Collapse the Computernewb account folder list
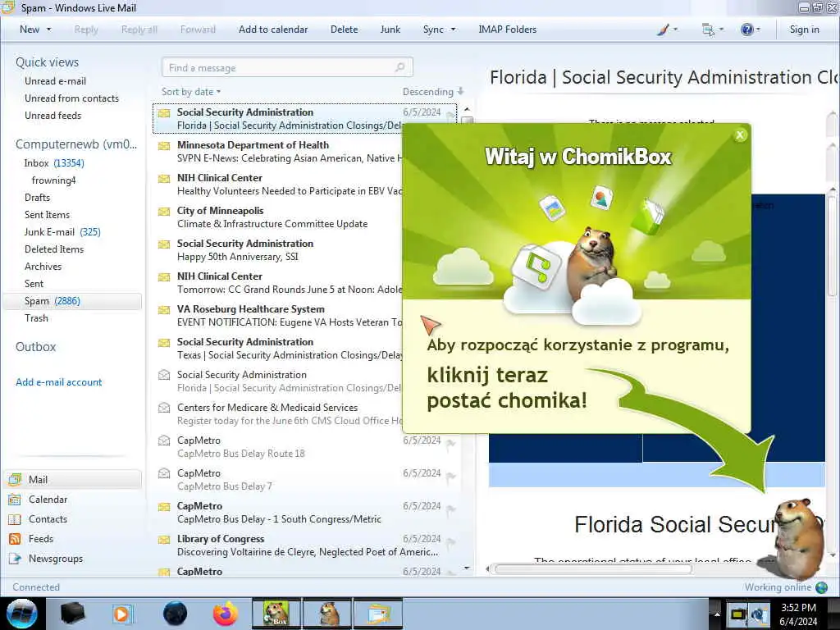 point(76,144)
